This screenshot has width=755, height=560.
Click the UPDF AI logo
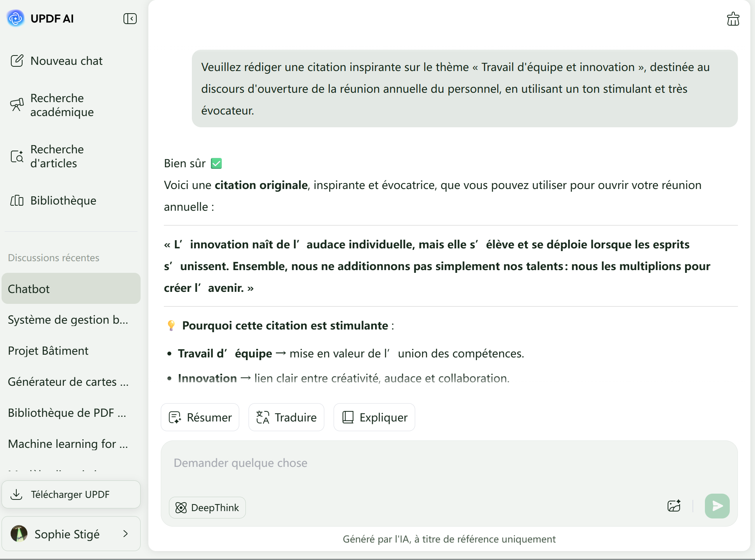click(x=16, y=18)
